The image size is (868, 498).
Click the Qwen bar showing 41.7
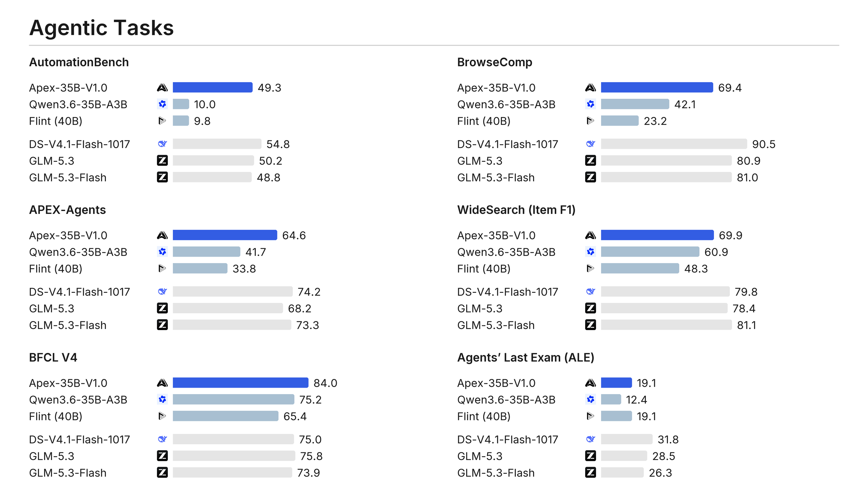click(x=207, y=252)
